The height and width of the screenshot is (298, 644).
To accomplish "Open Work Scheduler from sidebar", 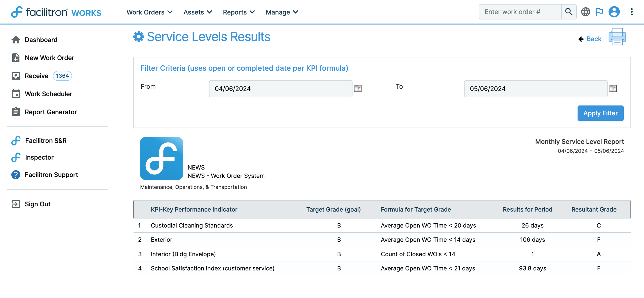I will coord(48,94).
